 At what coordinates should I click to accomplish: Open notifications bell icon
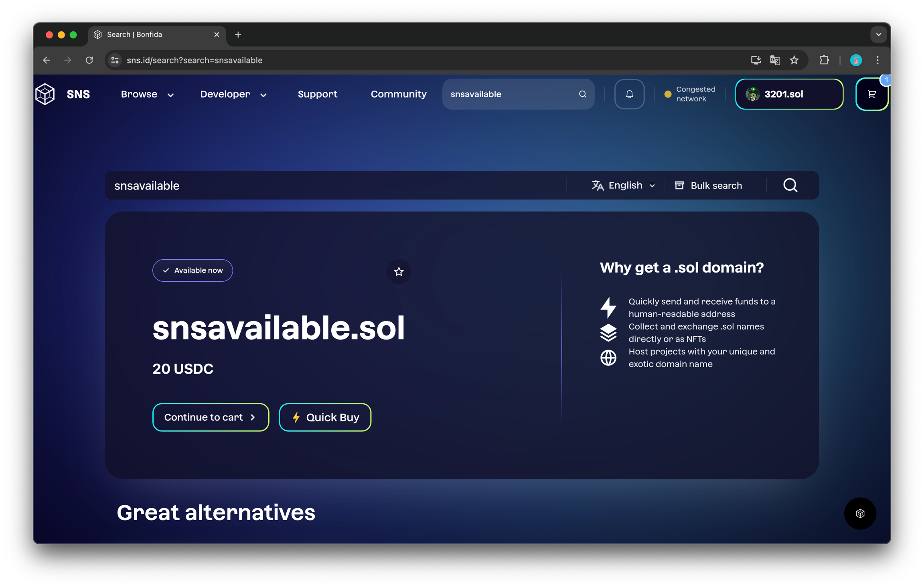(629, 94)
